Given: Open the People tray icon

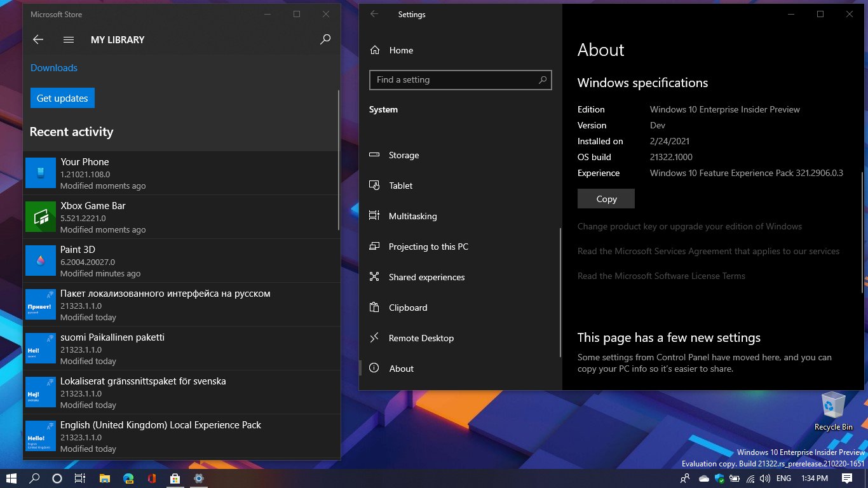Looking at the screenshot, I should [685, 478].
